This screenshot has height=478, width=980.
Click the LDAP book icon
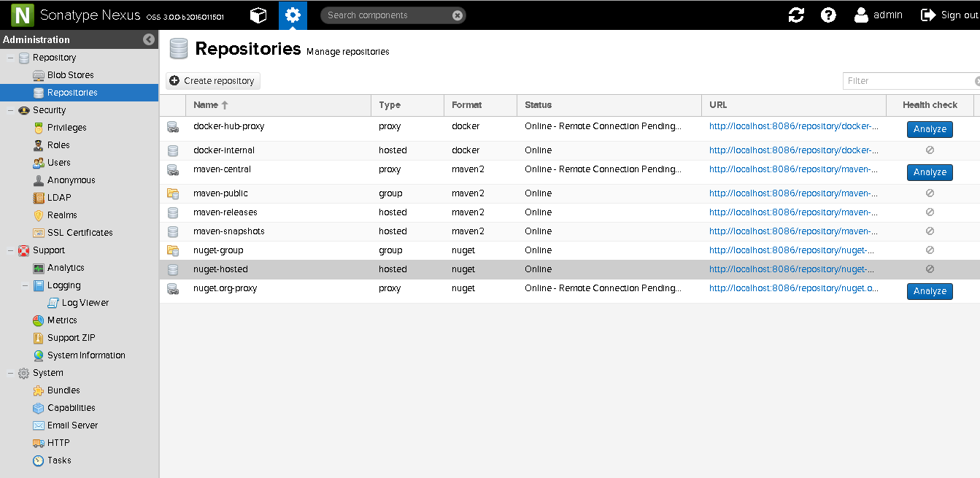39,198
